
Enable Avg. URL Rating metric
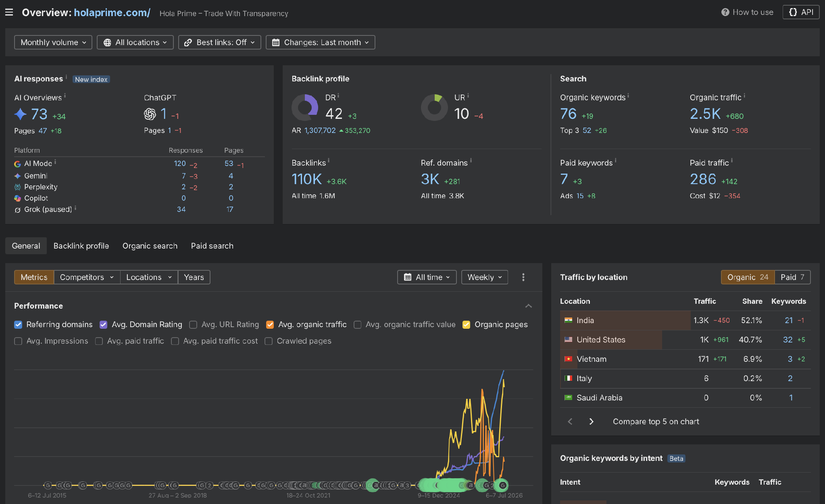coord(193,325)
